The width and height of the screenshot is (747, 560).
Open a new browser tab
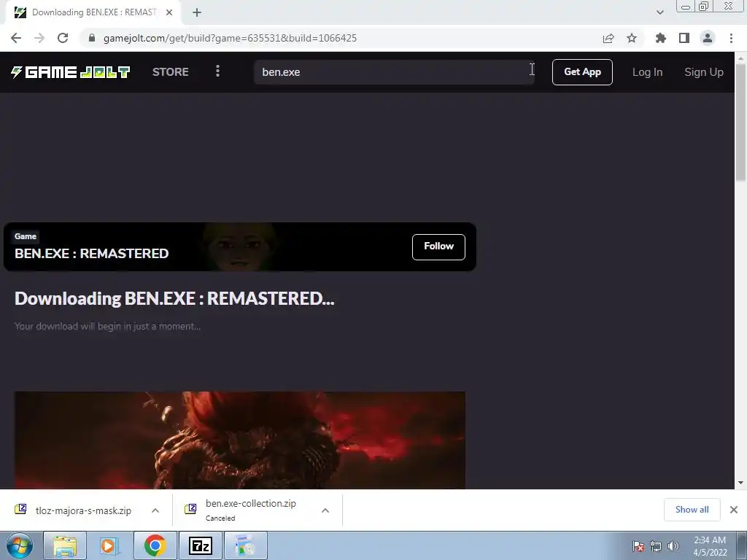coord(197,12)
